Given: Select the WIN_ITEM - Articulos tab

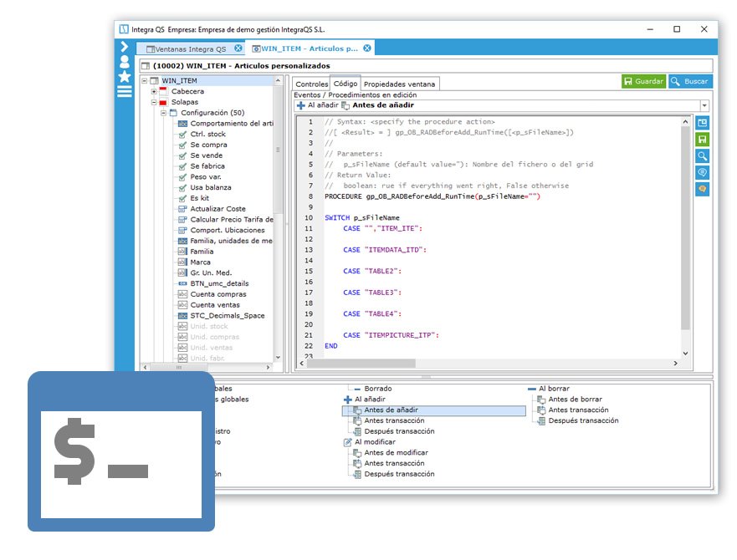Looking at the screenshot, I should pos(310,48).
